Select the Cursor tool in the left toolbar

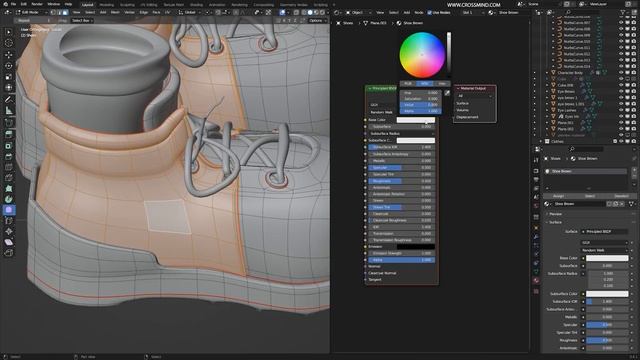click(9, 43)
